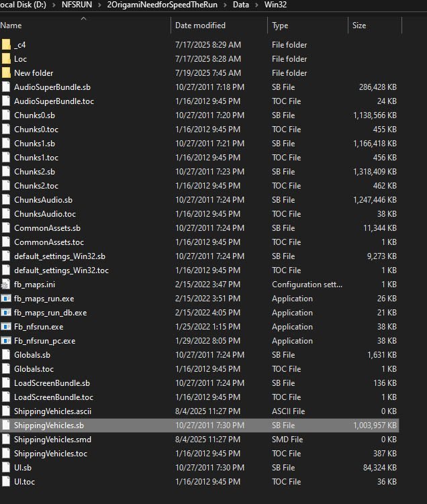This screenshot has width=427, height=504.
Task: Expand the chevron after NFSRUN in breadcrumb
Action: click(99, 5)
